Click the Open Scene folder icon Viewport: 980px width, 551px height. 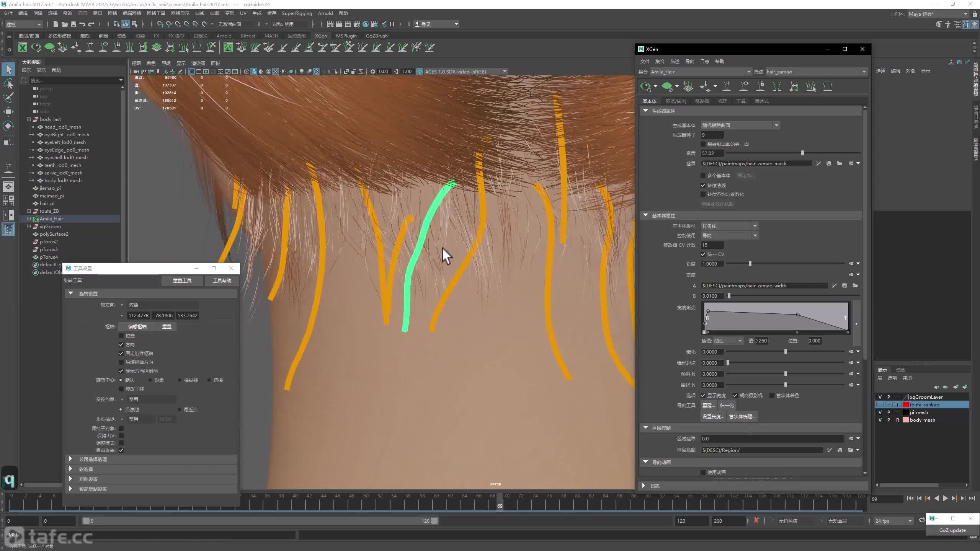click(x=65, y=24)
